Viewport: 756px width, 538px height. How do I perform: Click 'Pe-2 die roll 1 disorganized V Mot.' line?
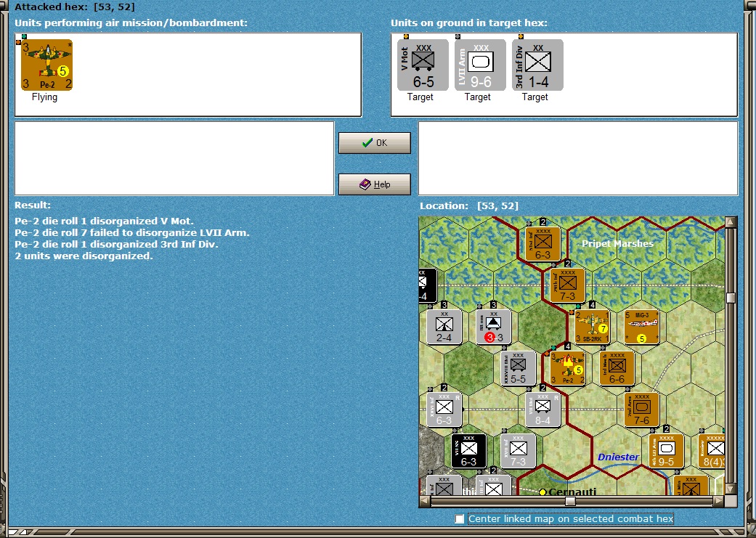[104, 221]
